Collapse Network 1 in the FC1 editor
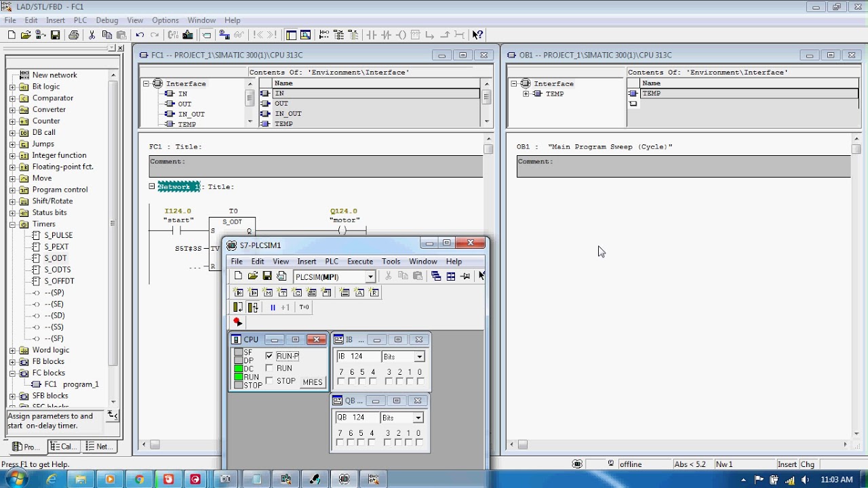The height and width of the screenshot is (488, 868). pyautogui.click(x=152, y=186)
